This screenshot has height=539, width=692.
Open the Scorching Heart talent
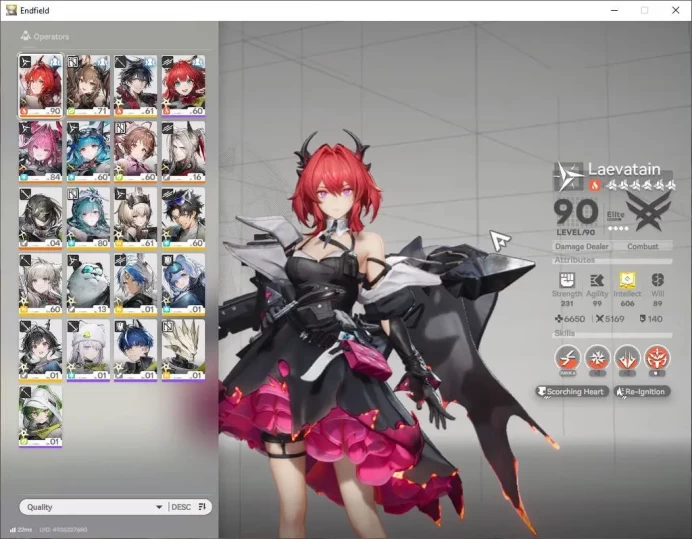point(572,392)
